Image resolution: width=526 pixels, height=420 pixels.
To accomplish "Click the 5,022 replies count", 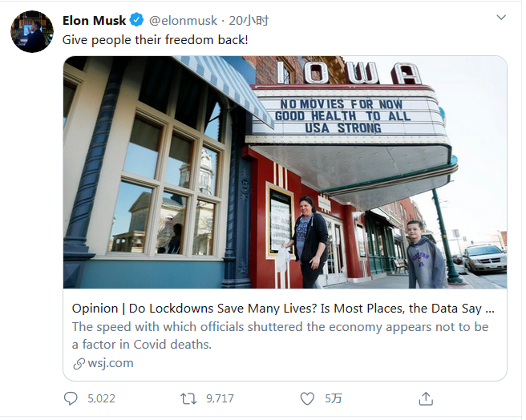I will tap(101, 398).
